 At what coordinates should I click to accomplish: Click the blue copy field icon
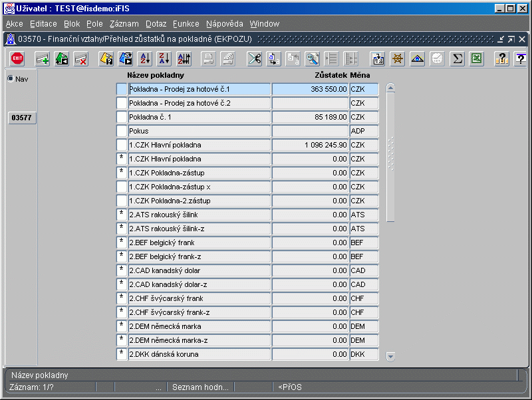coord(273,58)
